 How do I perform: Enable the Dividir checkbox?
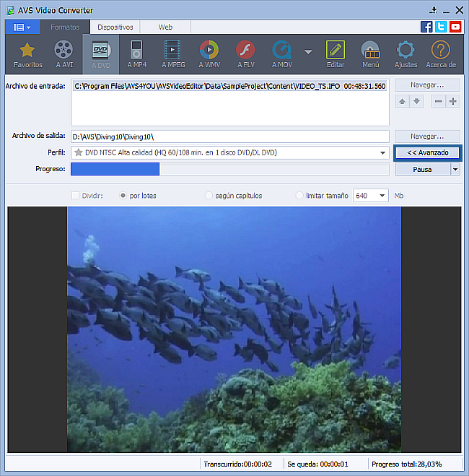(76, 196)
